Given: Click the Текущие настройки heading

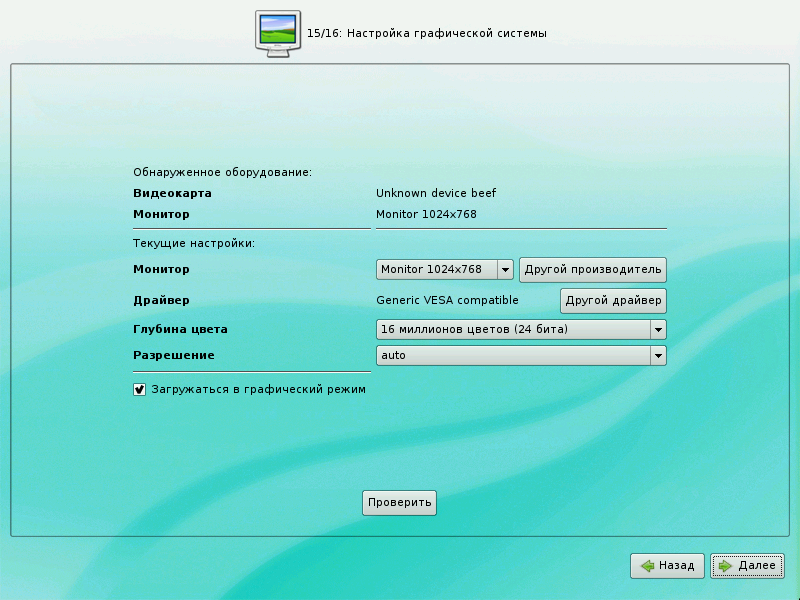Looking at the screenshot, I should click(x=194, y=243).
